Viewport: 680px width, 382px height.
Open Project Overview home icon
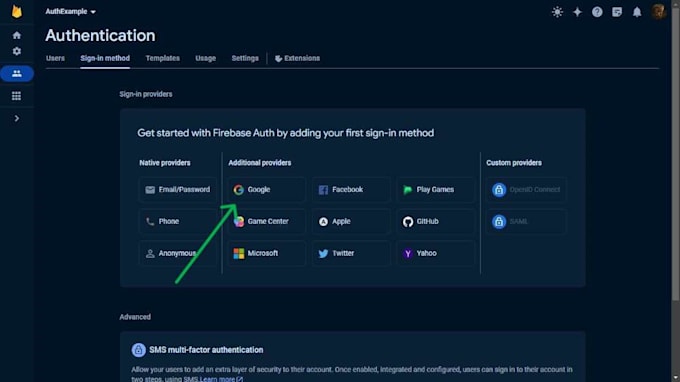click(x=16, y=35)
